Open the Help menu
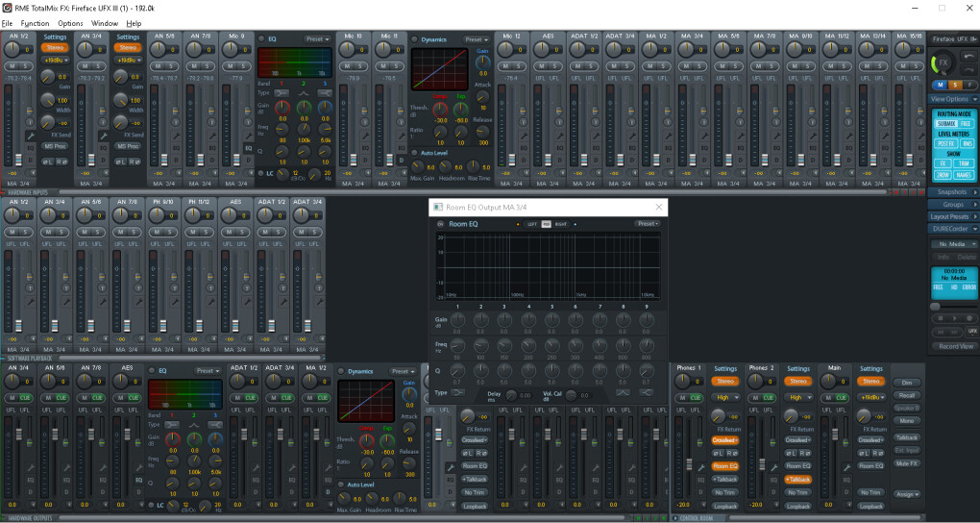 [134, 23]
